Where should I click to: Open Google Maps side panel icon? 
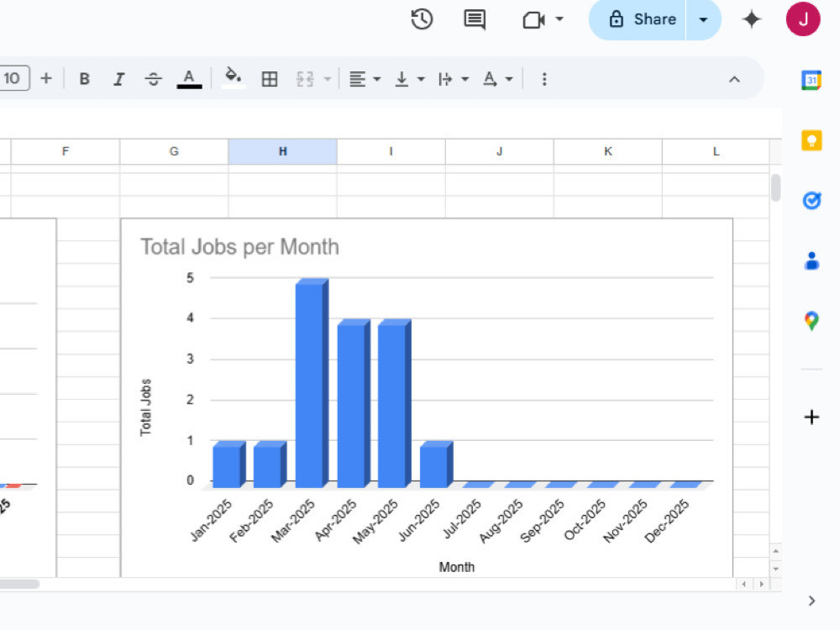coord(811,321)
